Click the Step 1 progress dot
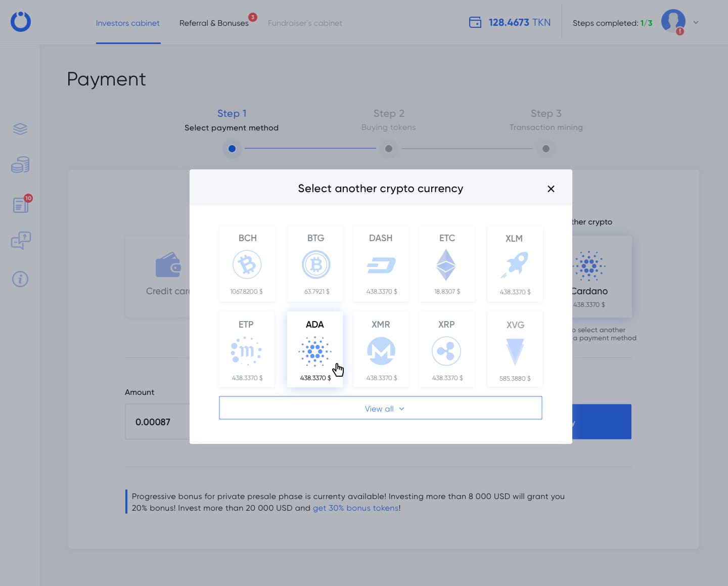This screenshot has height=586, width=728. point(232,149)
